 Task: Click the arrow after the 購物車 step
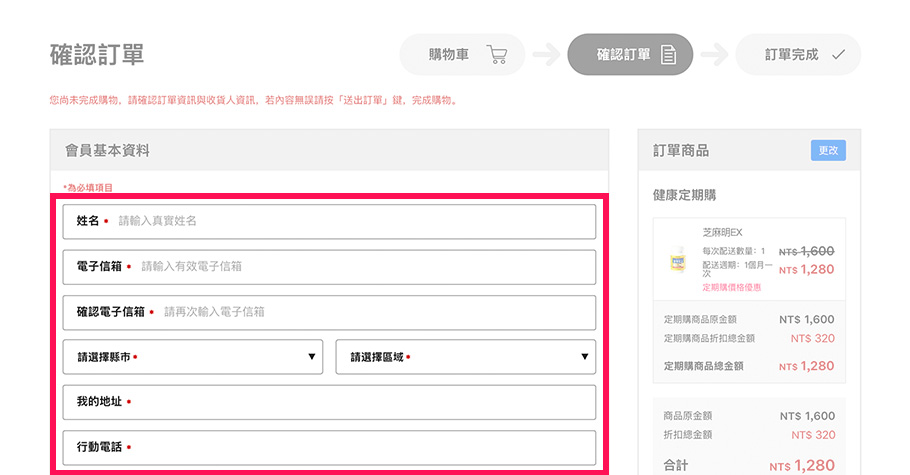(x=545, y=55)
